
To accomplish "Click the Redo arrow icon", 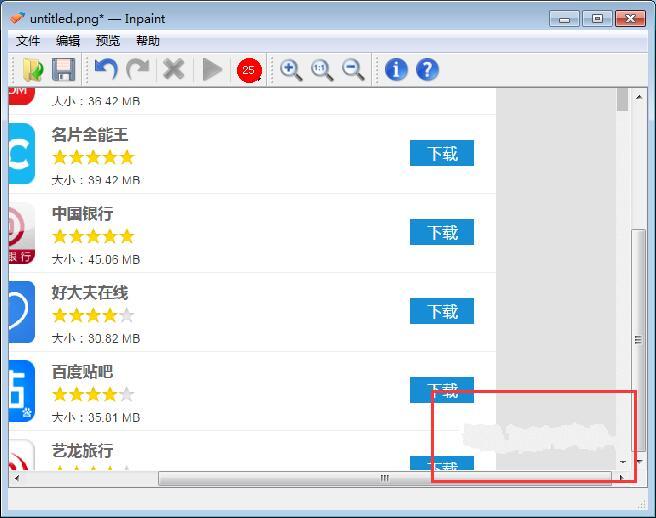I will pos(138,69).
